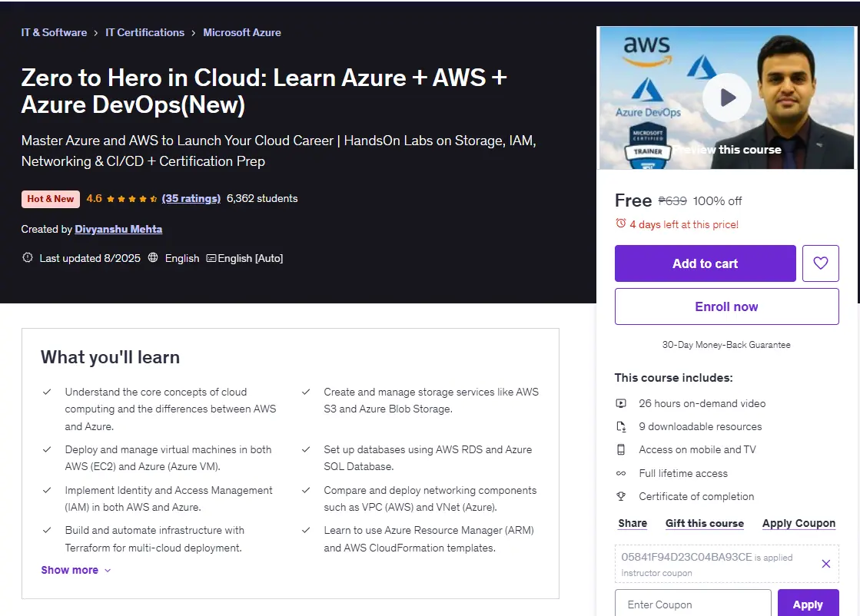Open the IT & Software breadcrumb
This screenshot has width=860, height=616.
tap(54, 32)
